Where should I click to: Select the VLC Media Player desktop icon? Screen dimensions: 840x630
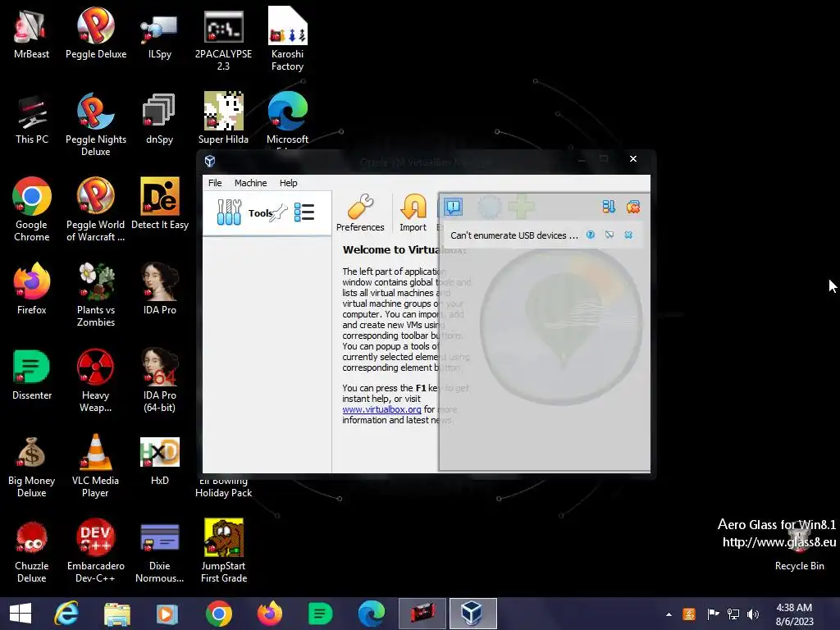click(x=95, y=466)
